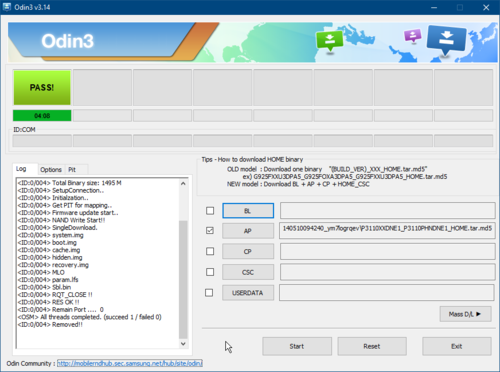Click log line 'recovery.img'
Screen dimensions: 500x372
pyautogui.click(x=53, y=265)
